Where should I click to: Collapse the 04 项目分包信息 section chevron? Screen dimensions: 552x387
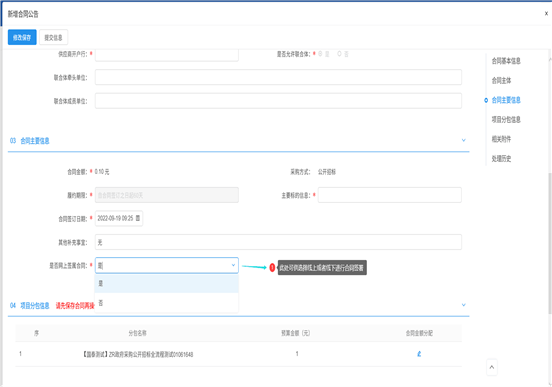pos(463,305)
